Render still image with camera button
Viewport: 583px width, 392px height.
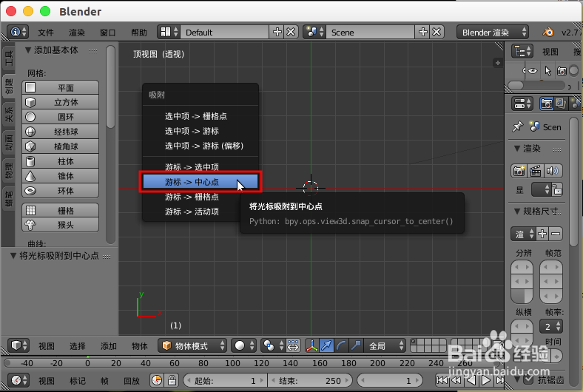tap(519, 171)
